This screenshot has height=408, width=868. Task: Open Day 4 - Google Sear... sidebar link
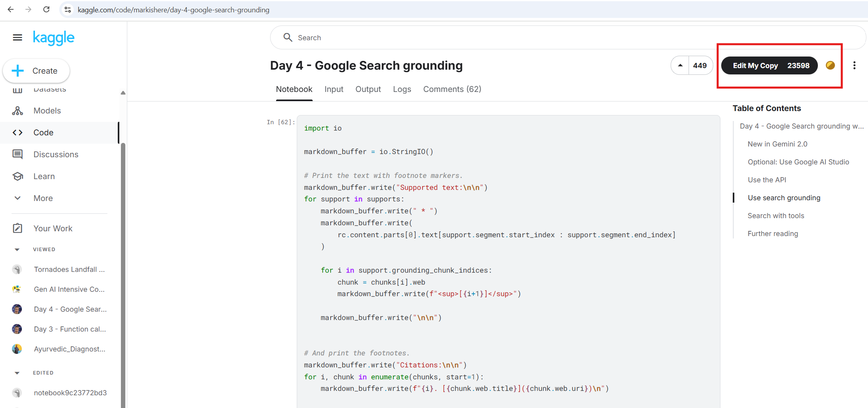[70, 309]
